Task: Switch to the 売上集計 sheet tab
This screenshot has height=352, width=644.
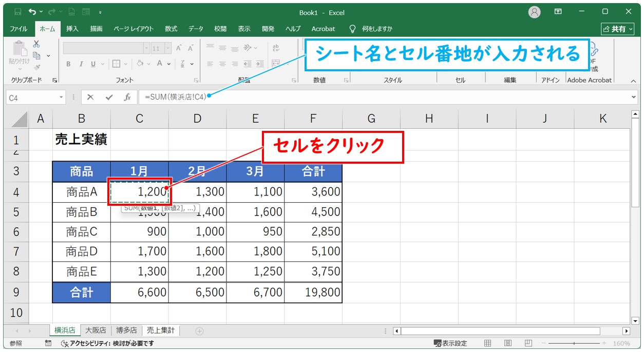Action: (160, 330)
